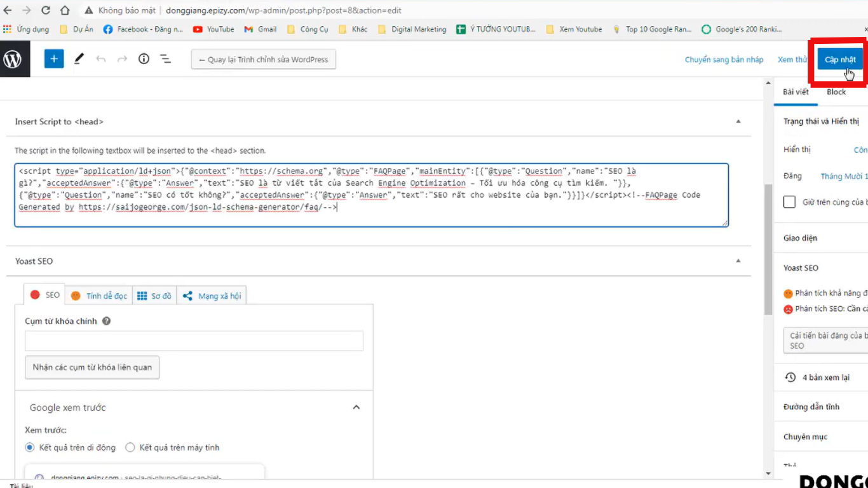868x488 pixels.
Task: Open the Xem Youtube bookmark folder
Action: (574, 29)
